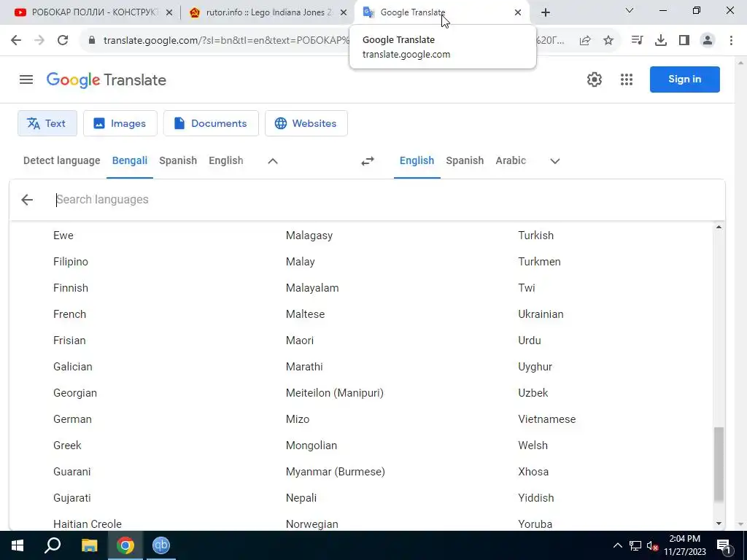Click the Google Translate logo
This screenshot has width=747, height=560.
(x=107, y=79)
